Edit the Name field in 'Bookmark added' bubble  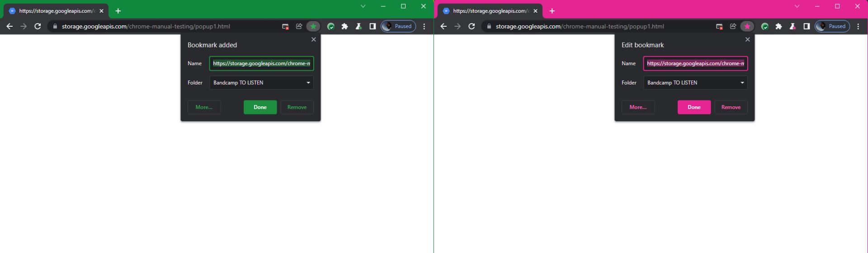coord(261,63)
